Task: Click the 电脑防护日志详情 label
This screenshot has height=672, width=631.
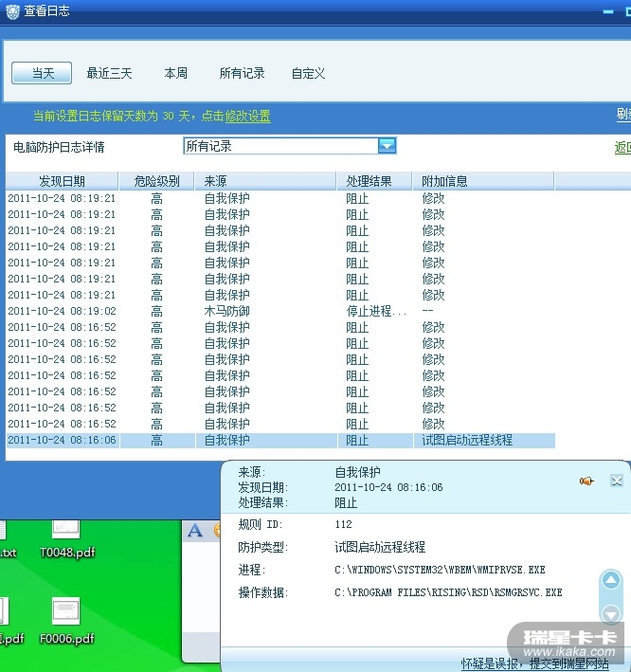Action: point(59,147)
